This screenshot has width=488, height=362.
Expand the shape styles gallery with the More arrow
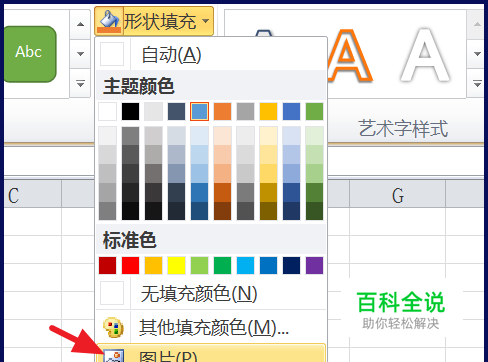(x=80, y=83)
